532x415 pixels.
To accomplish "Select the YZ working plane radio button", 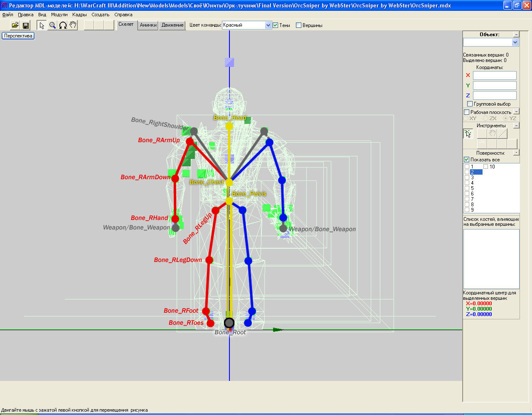I will pos(506,119).
